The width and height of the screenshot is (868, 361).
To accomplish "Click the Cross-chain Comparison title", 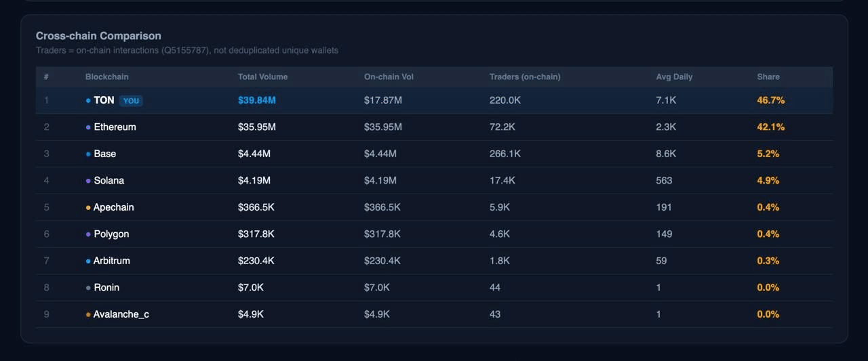I will point(98,36).
